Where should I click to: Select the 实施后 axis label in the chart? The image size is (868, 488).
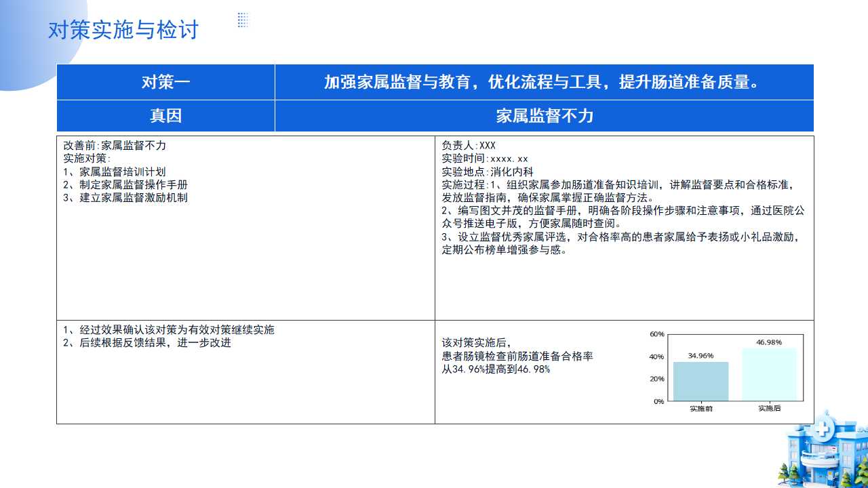coord(769,408)
